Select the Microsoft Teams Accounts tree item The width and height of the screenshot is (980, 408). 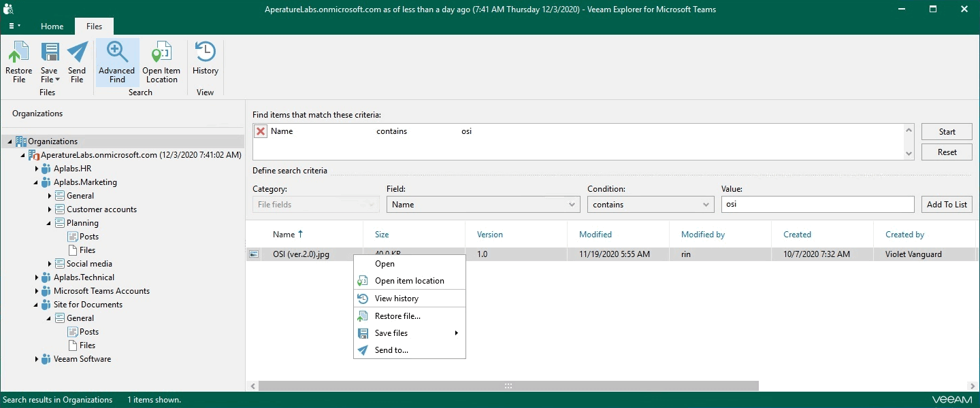pyautogui.click(x=101, y=291)
